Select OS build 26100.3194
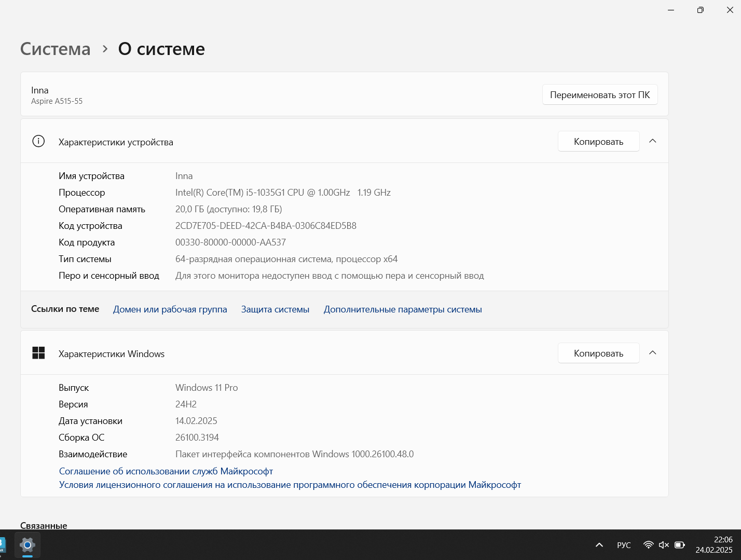 [x=197, y=438]
